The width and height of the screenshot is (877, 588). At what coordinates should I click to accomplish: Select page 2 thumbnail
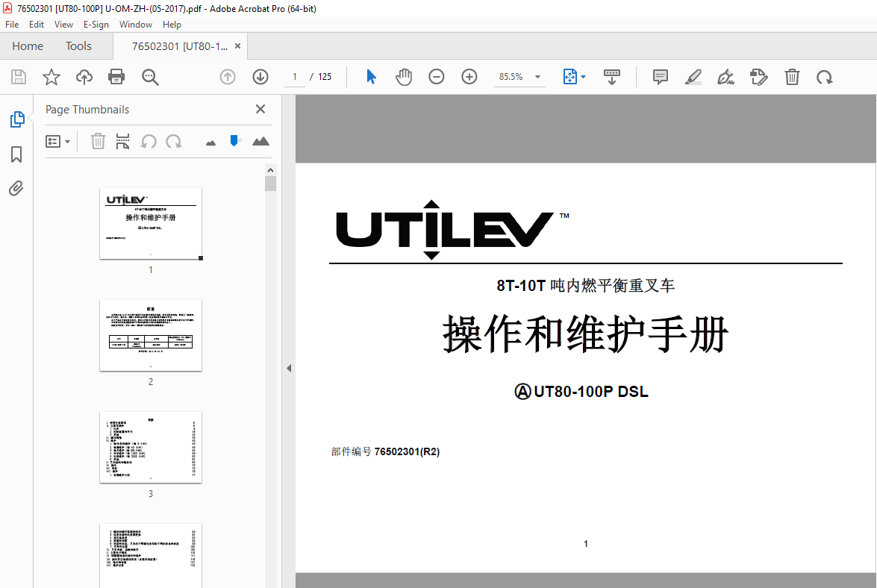tap(151, 335)
